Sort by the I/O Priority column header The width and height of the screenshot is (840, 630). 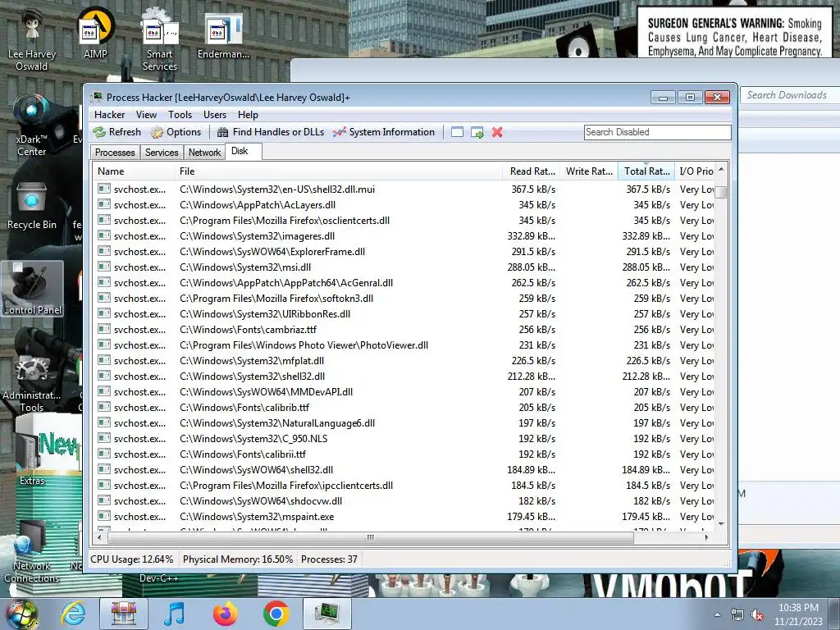click(696, 171)
